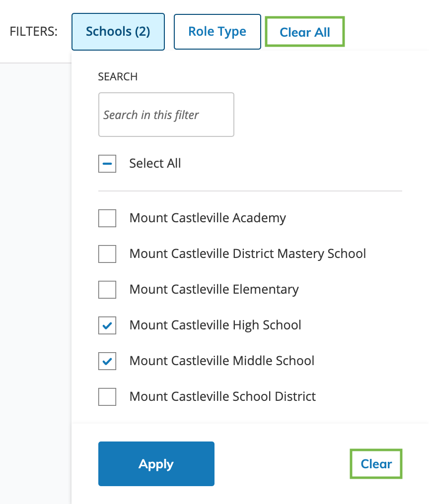Focus the 'Search in this filter' field

pyautogui.click(x=166, y=115)
